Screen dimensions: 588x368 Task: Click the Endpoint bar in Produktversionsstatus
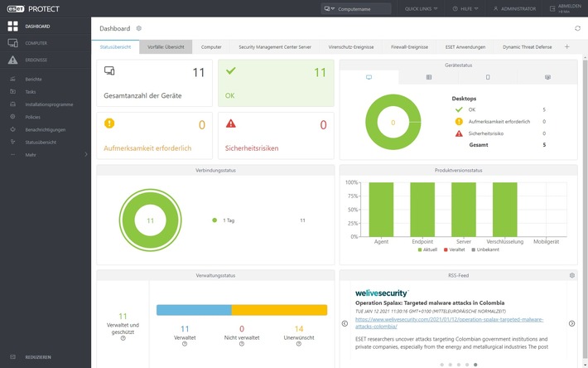[x=422, y=210]
